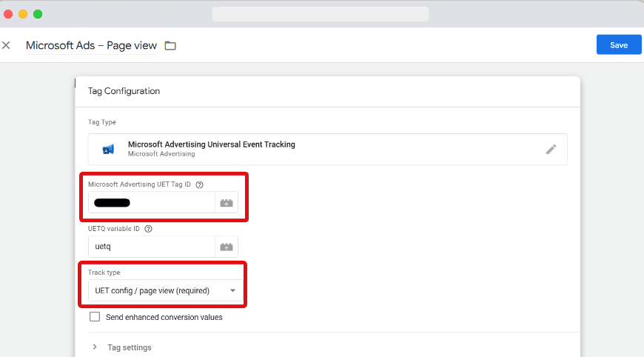Viewport: 644px width, 357px height.
Task: Open help for UETQ variable ID
Action: point(148,229)
